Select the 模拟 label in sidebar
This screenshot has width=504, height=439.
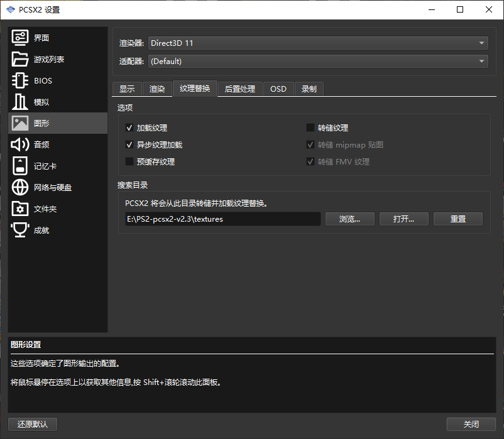point(41,102)
